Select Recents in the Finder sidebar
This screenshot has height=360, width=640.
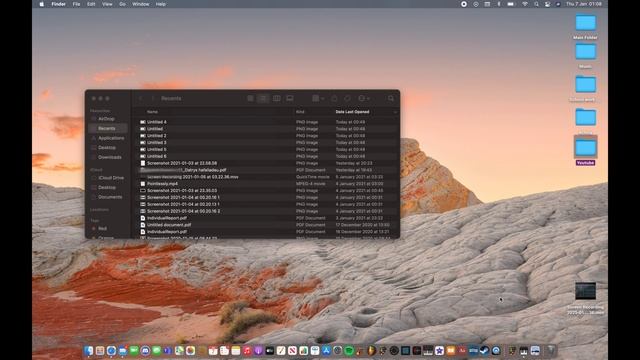[107, 128]
